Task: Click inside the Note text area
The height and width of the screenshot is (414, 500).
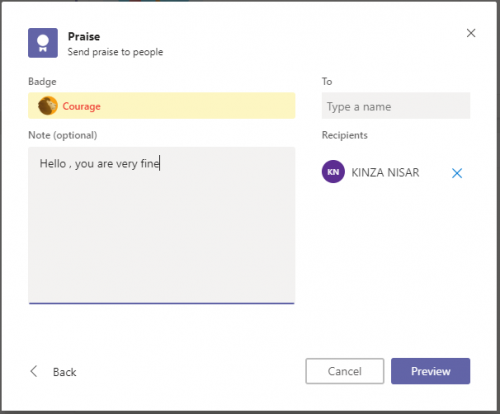Action: 162,225
